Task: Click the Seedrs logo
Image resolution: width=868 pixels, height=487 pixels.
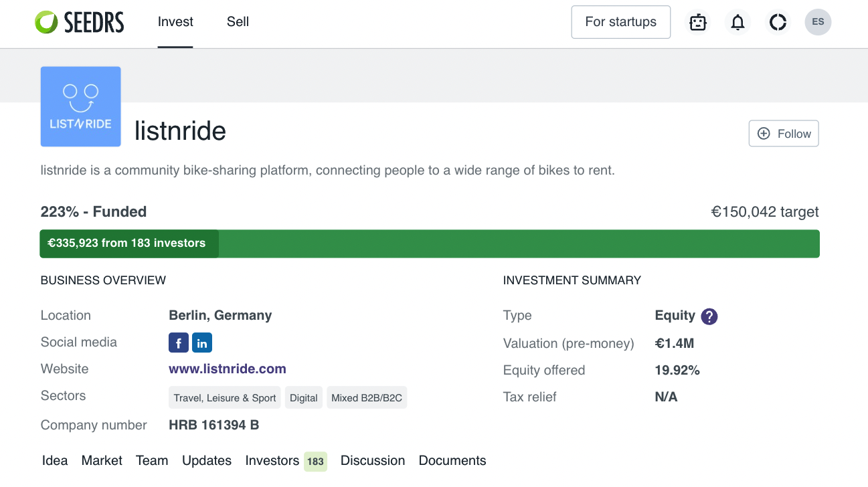Action: (x=80, y=22)
